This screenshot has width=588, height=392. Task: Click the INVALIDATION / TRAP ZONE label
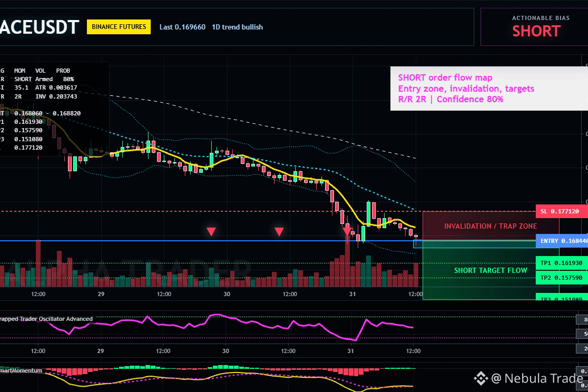[x=491, y=226]
